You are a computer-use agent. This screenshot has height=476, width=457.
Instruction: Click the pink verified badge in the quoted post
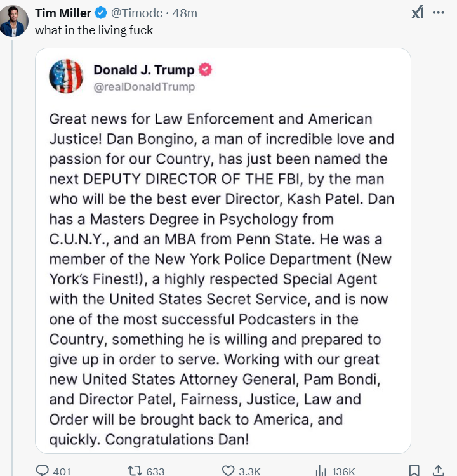click(206, 70)
